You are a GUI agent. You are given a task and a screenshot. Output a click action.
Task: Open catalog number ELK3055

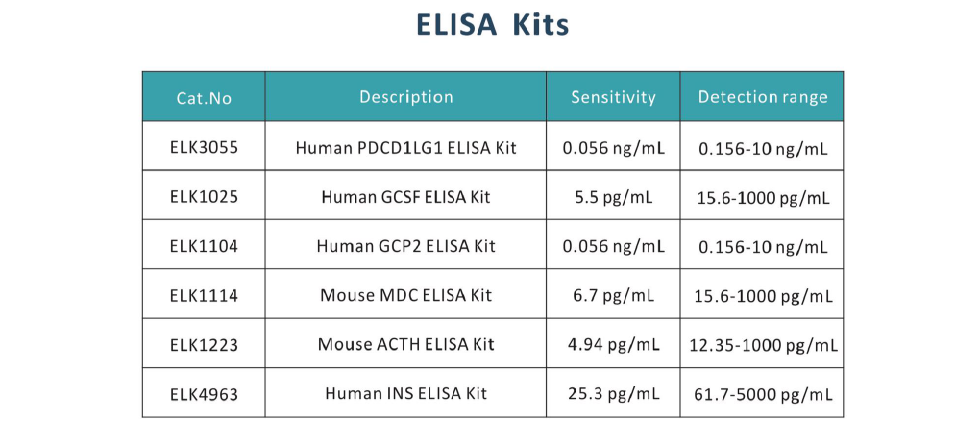tap(204, 148)
